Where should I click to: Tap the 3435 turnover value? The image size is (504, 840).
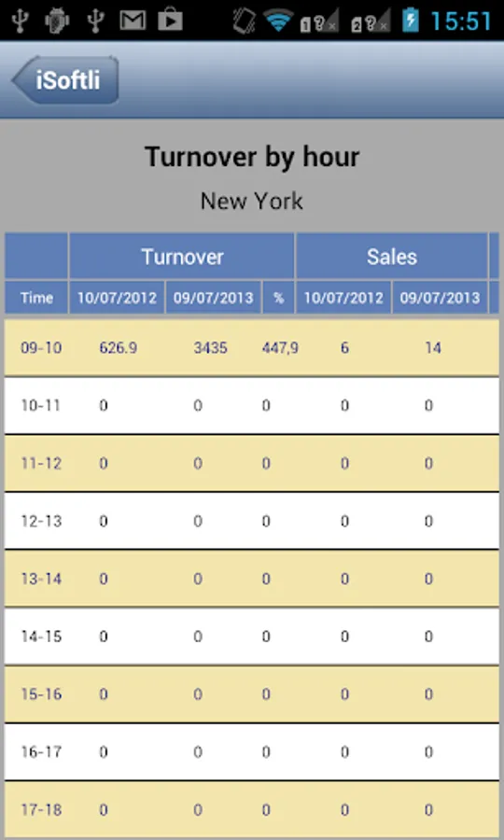click(x=211, y=348)
